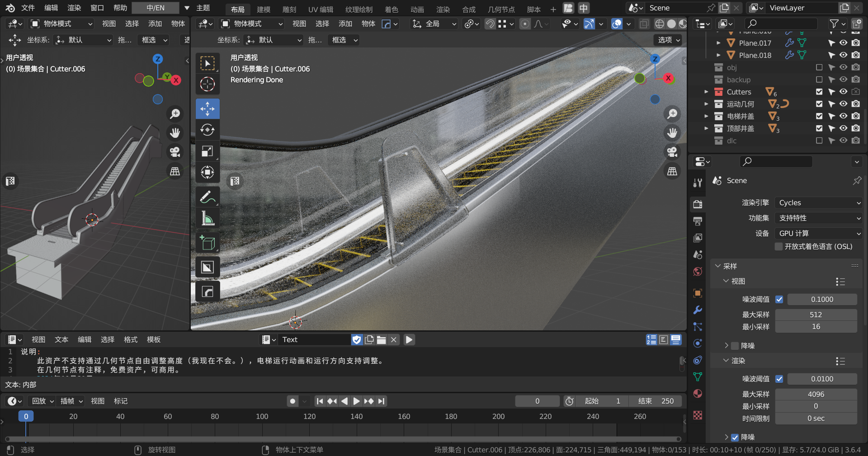The image size is (868, 456).
Task: Click zoom icon in right viewport
Action: coord(672,114)
